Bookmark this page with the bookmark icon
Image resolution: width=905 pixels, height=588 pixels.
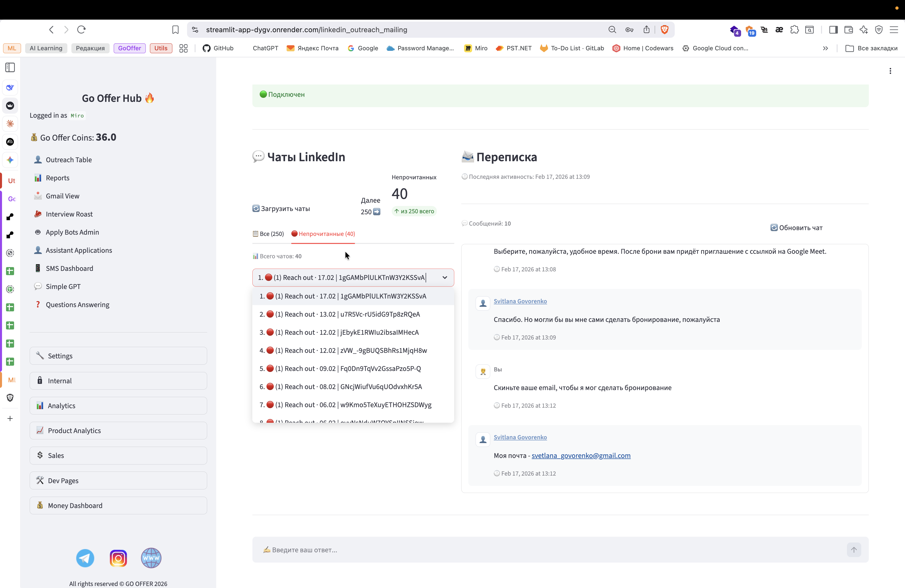pyautogui.click(x=175, y=30)
